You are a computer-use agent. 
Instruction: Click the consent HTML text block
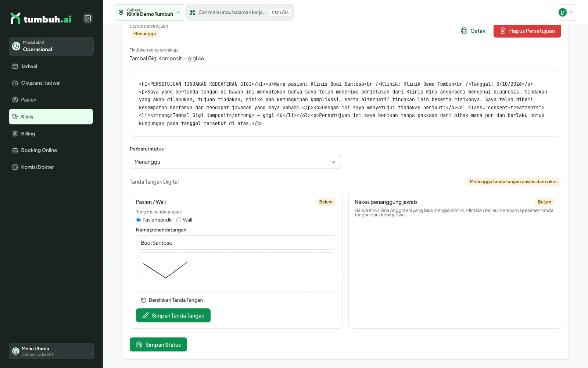[x=345, y=104]
